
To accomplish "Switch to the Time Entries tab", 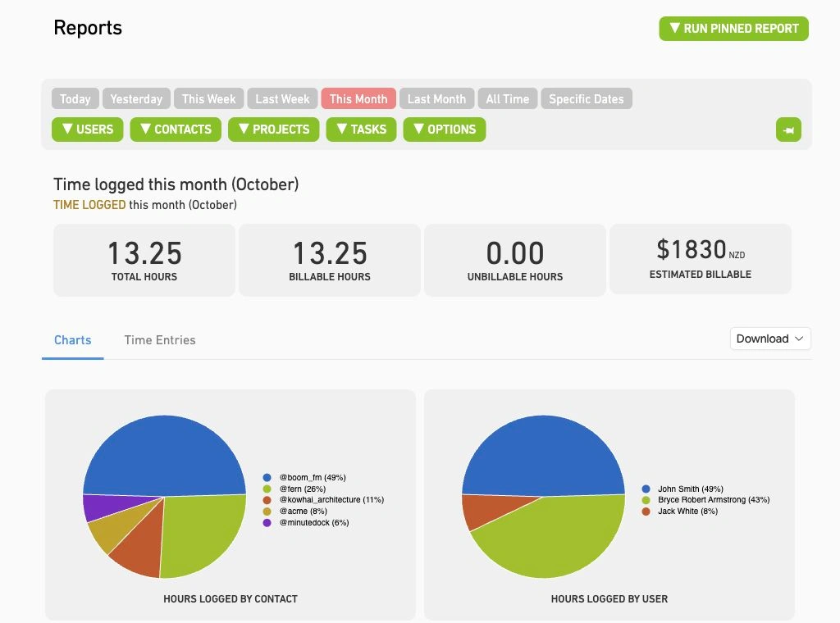I will point(160,340).
